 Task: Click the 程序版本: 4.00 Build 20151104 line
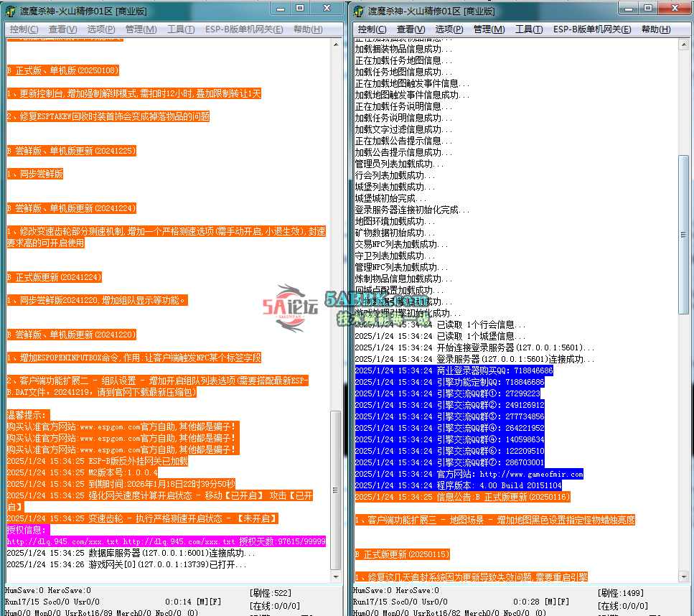[x=458, y=485]
